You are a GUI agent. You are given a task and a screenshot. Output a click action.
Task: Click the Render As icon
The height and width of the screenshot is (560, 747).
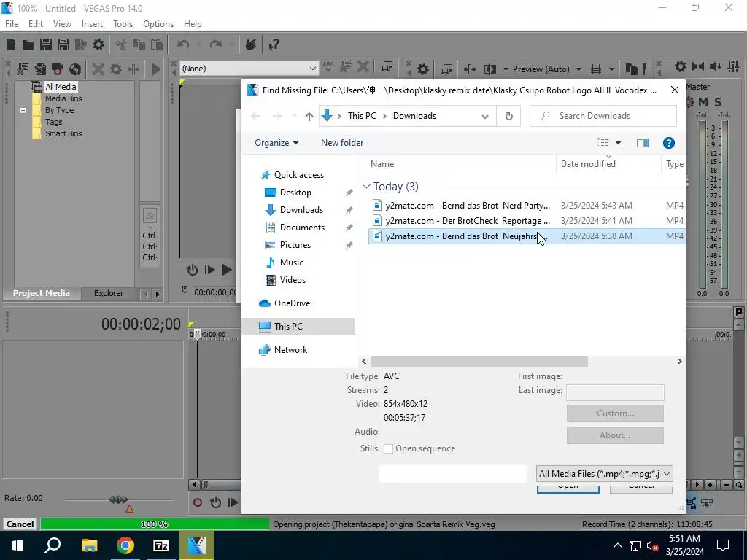[81, 44]
